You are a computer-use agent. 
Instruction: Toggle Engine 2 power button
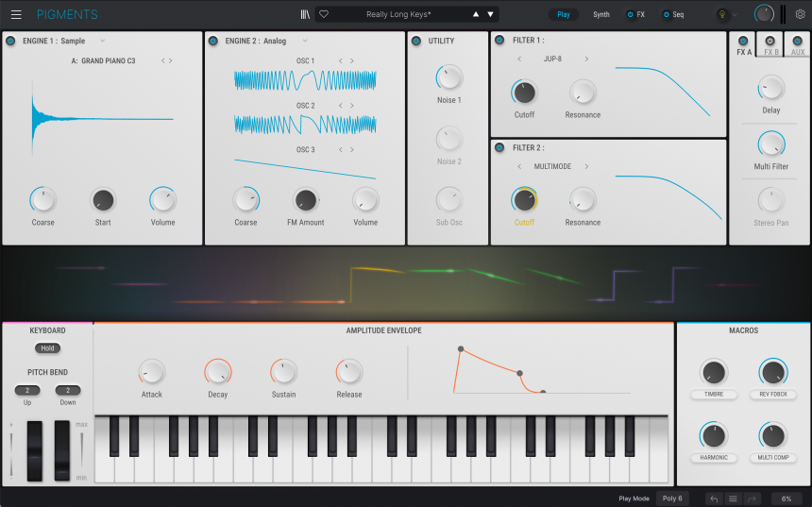[212, 41]
